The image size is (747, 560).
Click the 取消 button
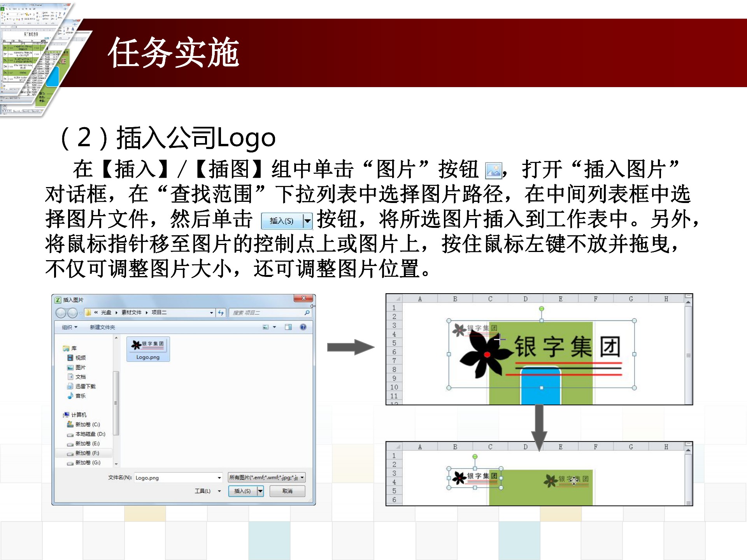pyautogui.click(x=287, y=491)
